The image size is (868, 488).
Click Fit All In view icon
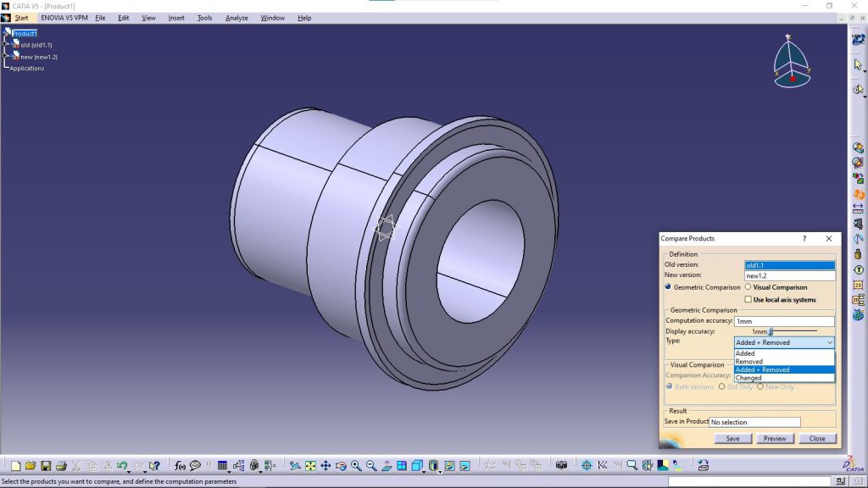(x=310, y=466)
